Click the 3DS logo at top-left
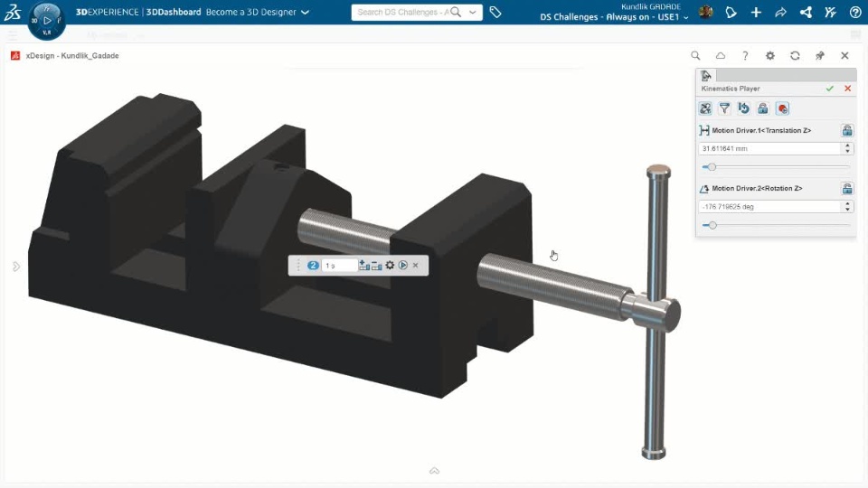Image resolution: width=868 pixels, height=488 pixels. click(12, 12)
